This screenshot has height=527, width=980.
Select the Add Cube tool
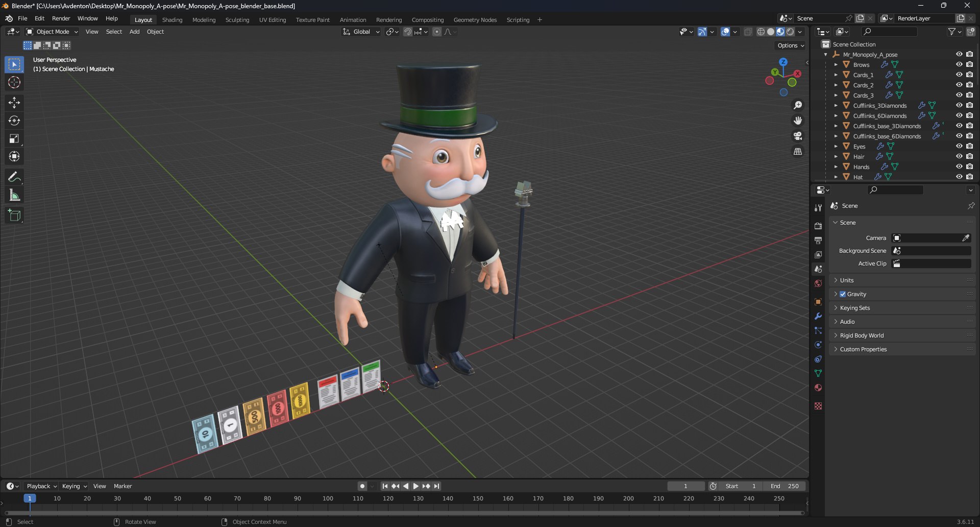click(x=14, y=215)
